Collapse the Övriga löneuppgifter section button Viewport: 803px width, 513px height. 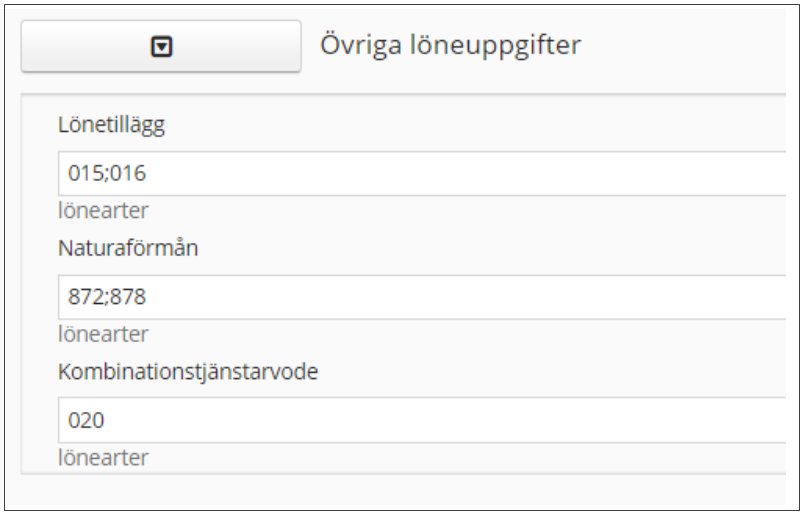[x=161, y=46]
